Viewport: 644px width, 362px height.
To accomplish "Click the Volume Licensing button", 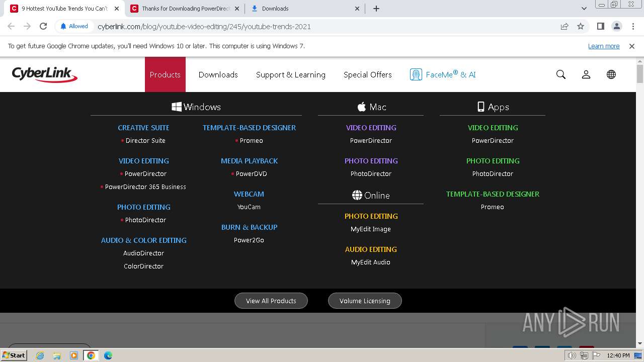I will click(365, 301).
